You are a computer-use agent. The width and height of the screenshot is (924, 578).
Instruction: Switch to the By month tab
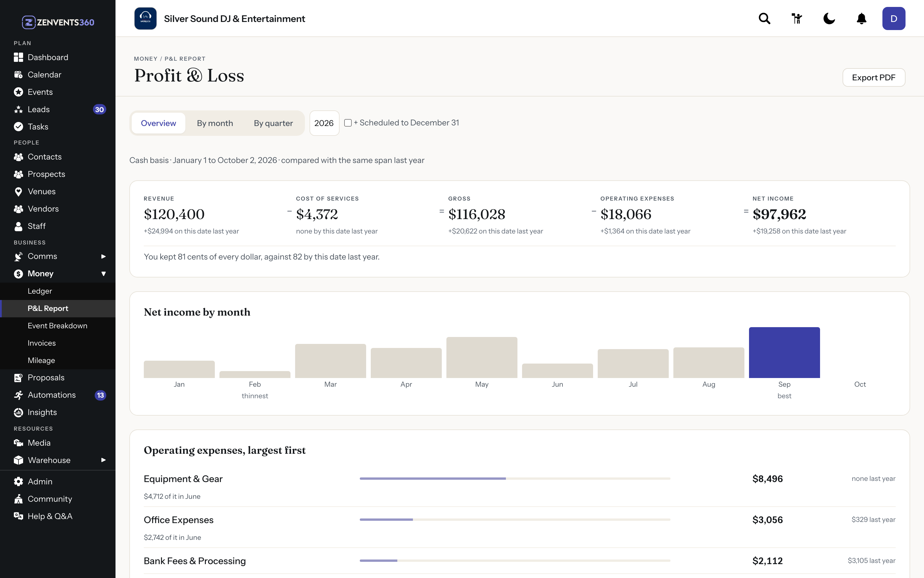(215, 123)
